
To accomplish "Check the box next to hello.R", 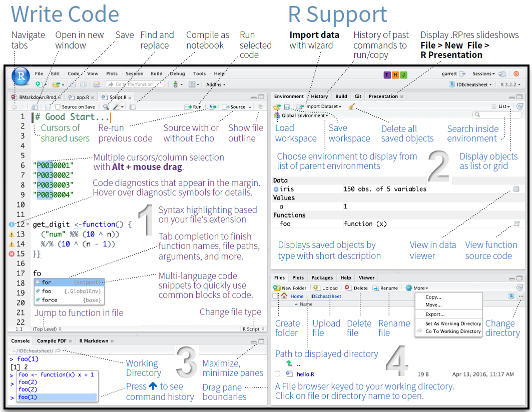I will point(277,373).
